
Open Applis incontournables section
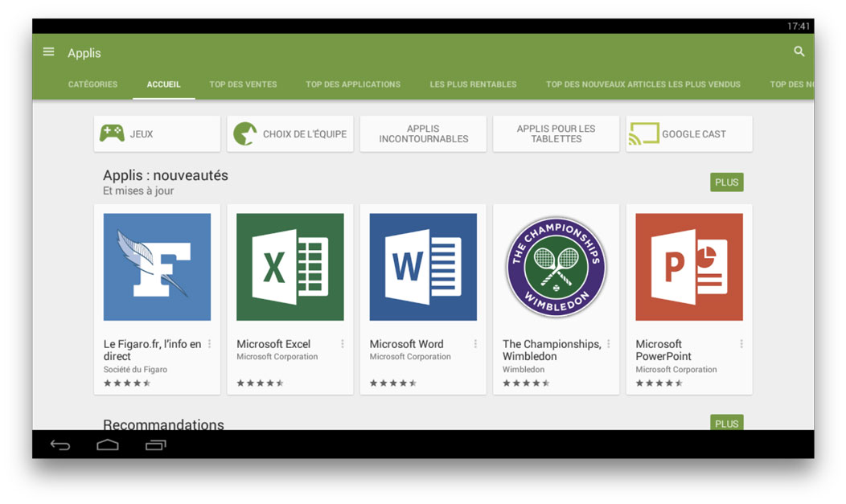(x=423, y=133)
